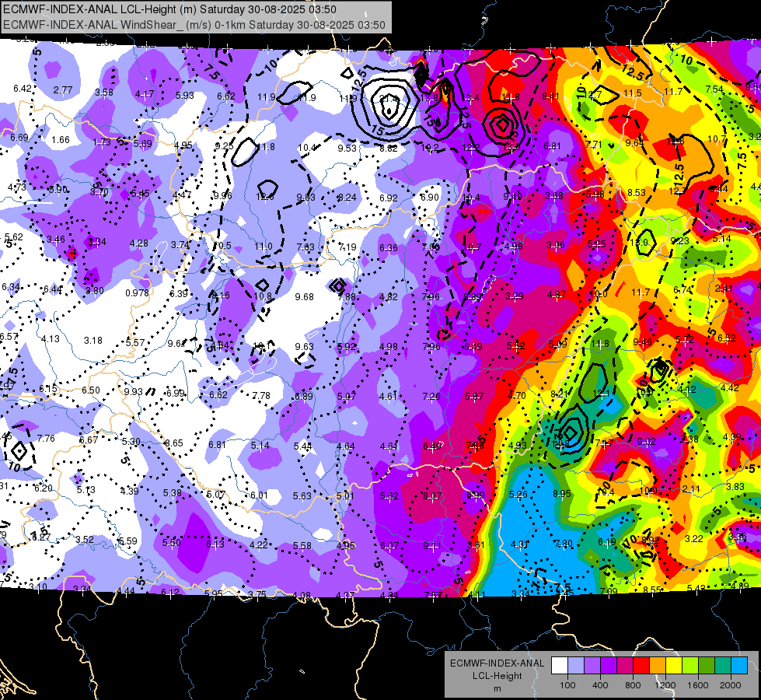The height and width of the screenshot is (700, 761).
Task: Click the legend label 'ECMWF-INDEX-ANAL'
Action: click(497, 663)
